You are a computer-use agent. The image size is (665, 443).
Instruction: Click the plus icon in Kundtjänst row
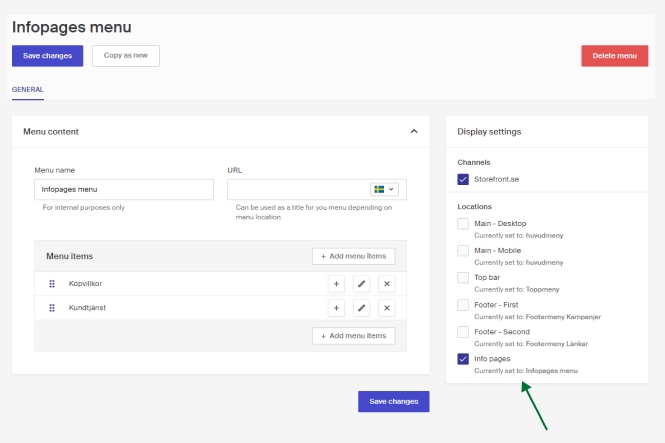(336, 308)
